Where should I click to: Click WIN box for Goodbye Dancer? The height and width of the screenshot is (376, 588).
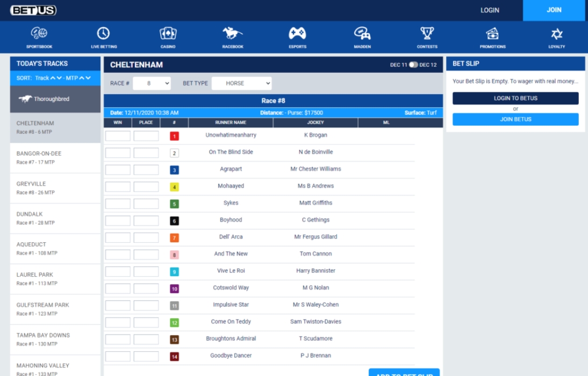[x=118, y=356]
